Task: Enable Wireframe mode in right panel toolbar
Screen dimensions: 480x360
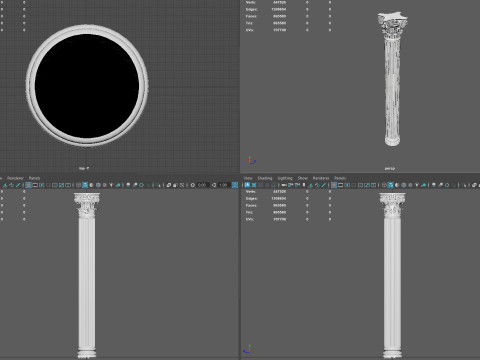Action: [384, 185]
